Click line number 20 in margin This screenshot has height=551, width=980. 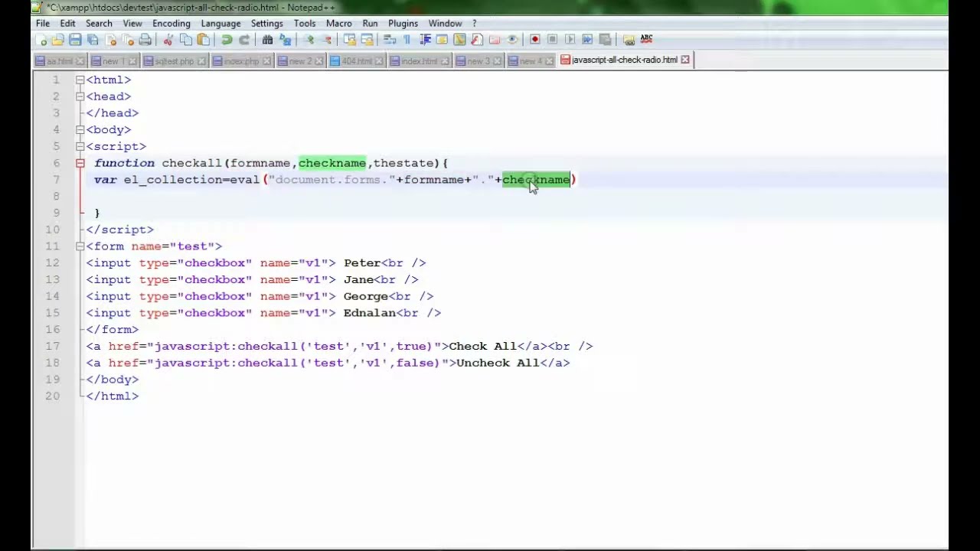point(52,396)
